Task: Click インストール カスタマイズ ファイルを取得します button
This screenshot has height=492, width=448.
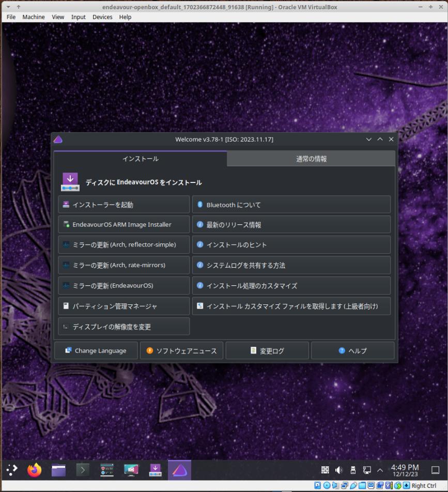Action: pos(291,306)
